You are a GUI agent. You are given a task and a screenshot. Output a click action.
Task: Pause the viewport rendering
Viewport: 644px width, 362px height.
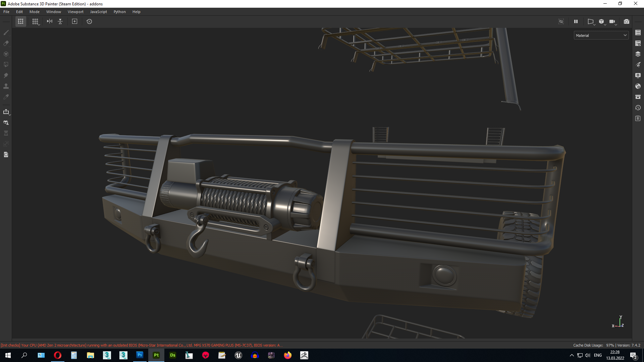(576, 21)
